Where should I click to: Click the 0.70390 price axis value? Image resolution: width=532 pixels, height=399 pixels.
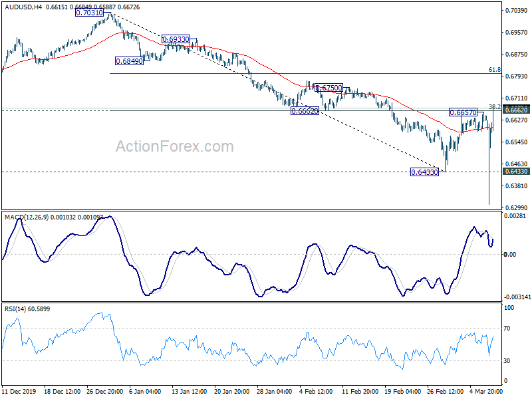(517, 11)
